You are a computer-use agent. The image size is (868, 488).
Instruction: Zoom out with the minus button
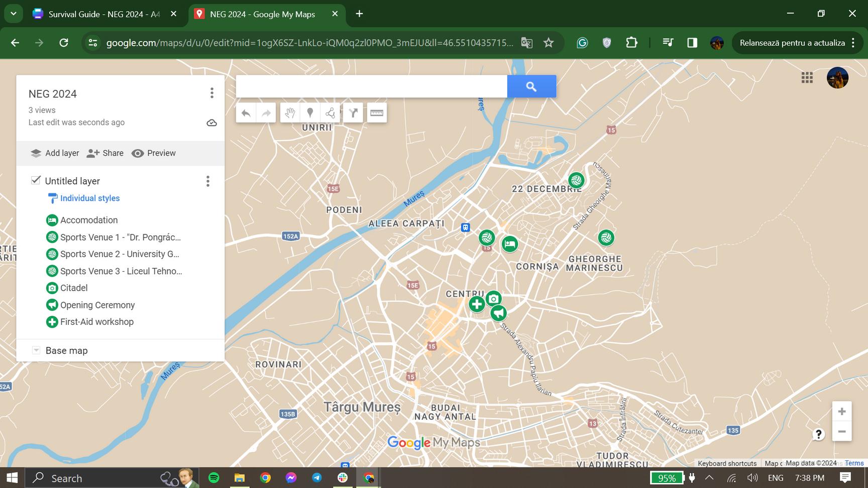coord(842,432)
